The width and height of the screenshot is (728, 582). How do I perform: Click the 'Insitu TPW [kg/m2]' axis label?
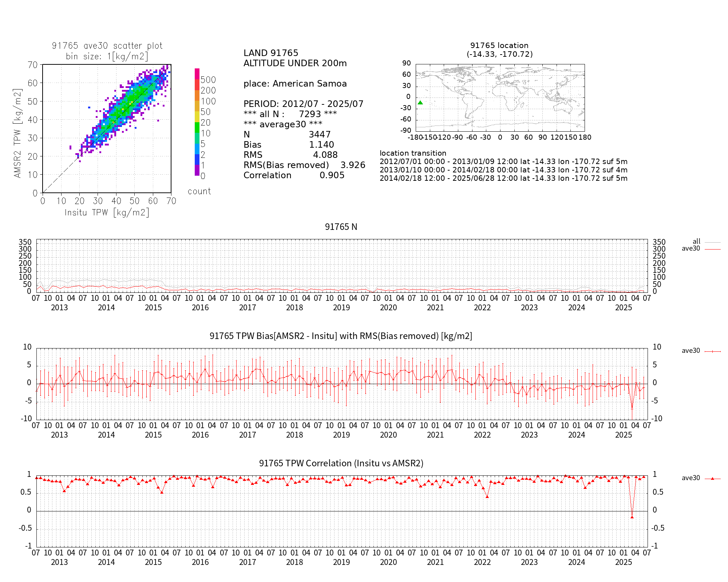107,213
